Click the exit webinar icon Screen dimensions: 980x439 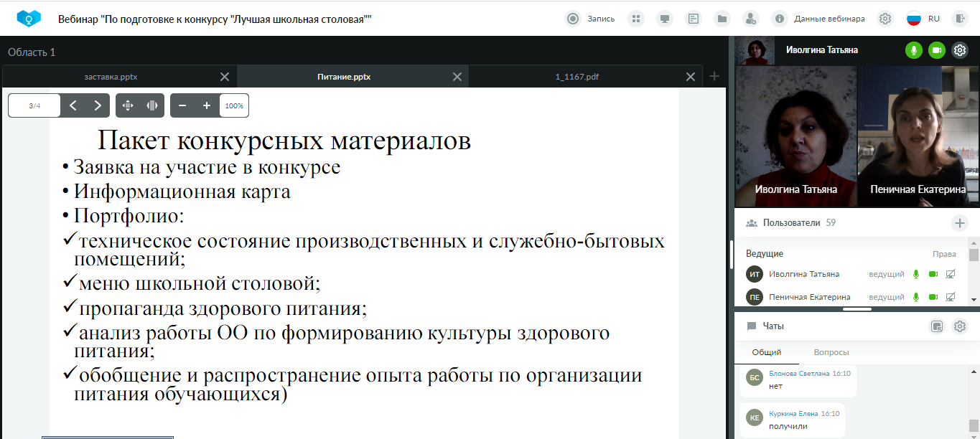(960, 19)
